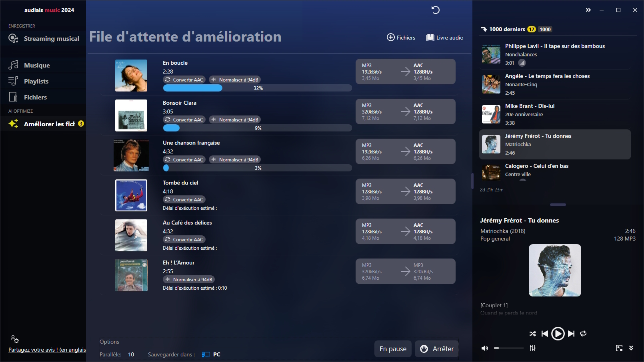Image resolution: width=644 pixels, height=362 pixels.
Task: Change the Parallèle value 10
Action: pyautogui.click(x=131, y=354)
